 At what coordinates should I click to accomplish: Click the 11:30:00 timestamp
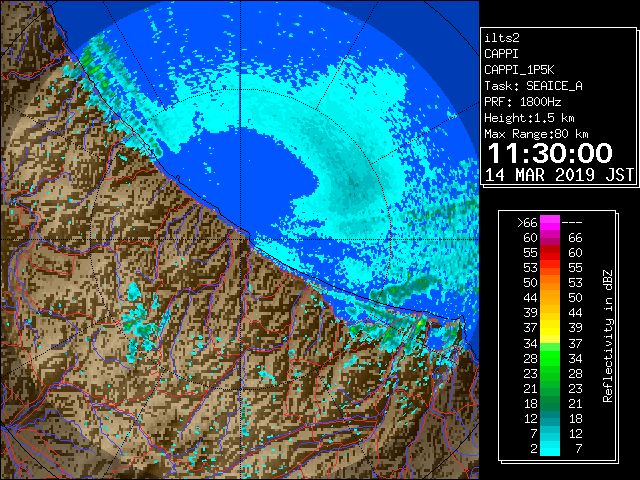coord(550,153)
